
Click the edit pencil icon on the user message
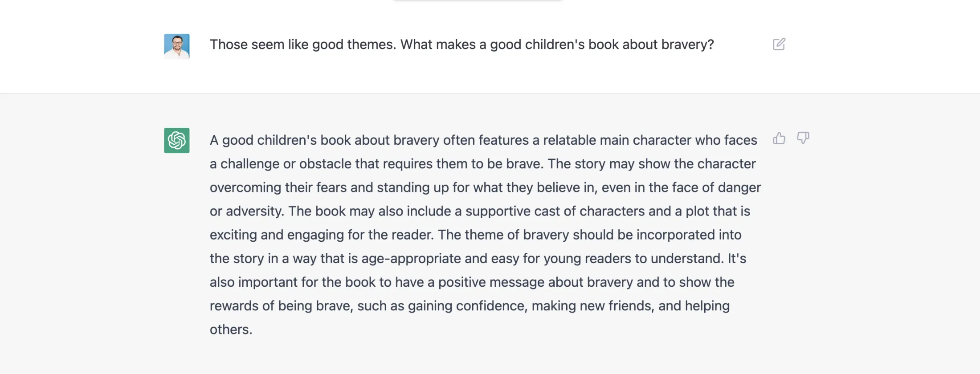[779, 45]
